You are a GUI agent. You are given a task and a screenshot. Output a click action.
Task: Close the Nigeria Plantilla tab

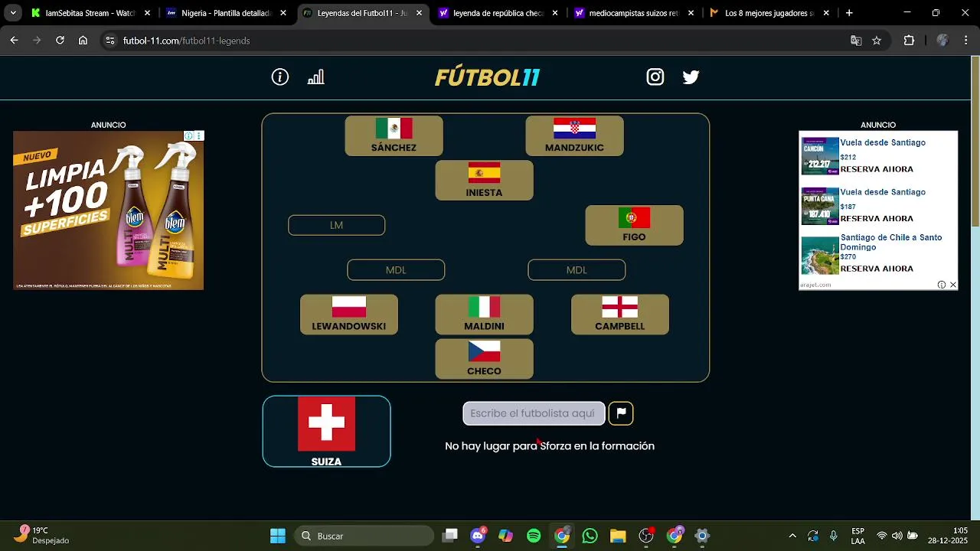click(x=283, y=13)
